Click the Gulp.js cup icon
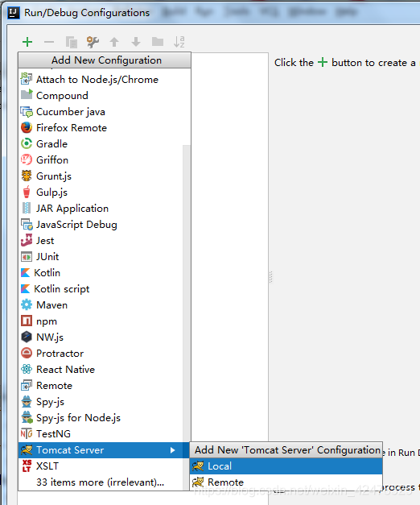 (x=27, y=192)
